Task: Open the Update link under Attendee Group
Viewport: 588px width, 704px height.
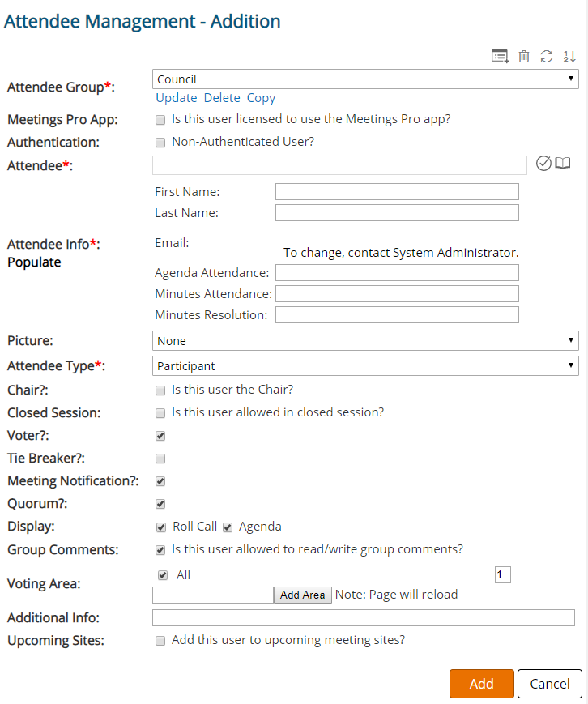Action: point(175,97)
